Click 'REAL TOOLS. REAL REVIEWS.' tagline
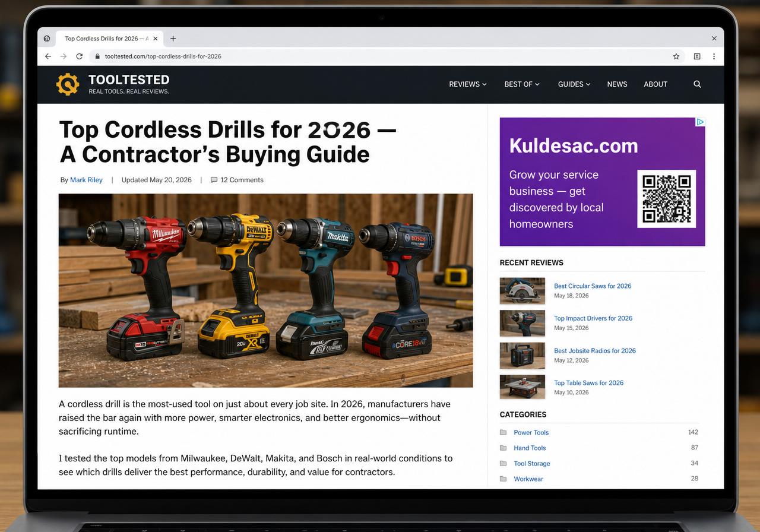 (129, 91)
